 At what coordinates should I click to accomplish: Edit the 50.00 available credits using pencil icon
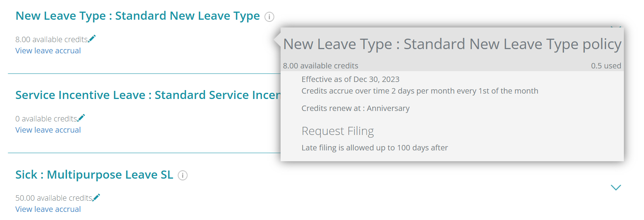click(96, 197)
